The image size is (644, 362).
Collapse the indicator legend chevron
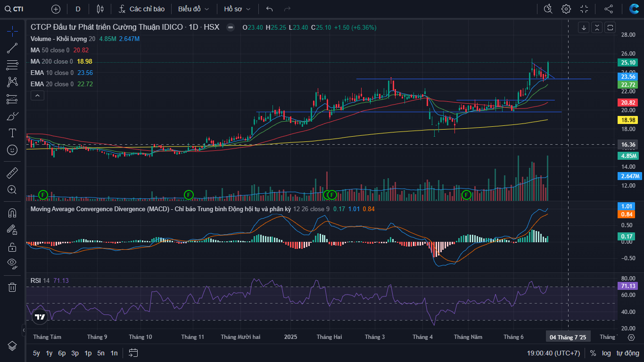[37, 96]
